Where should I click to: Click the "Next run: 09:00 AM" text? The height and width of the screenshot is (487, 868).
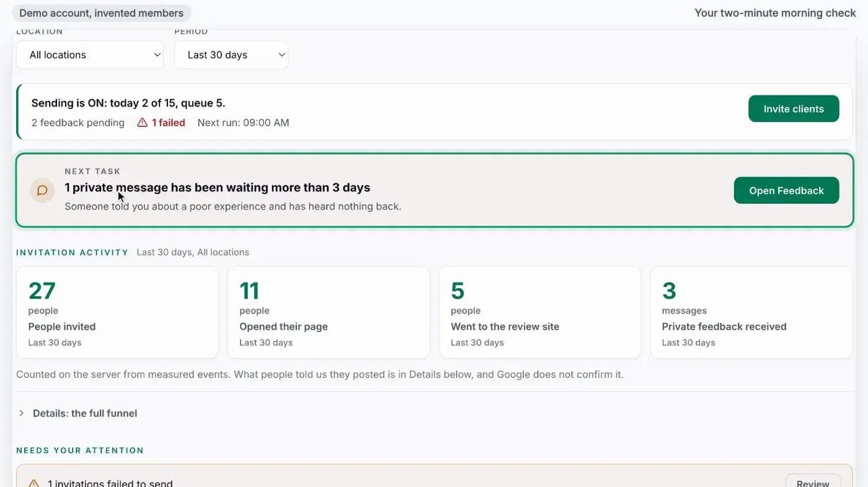243,123
